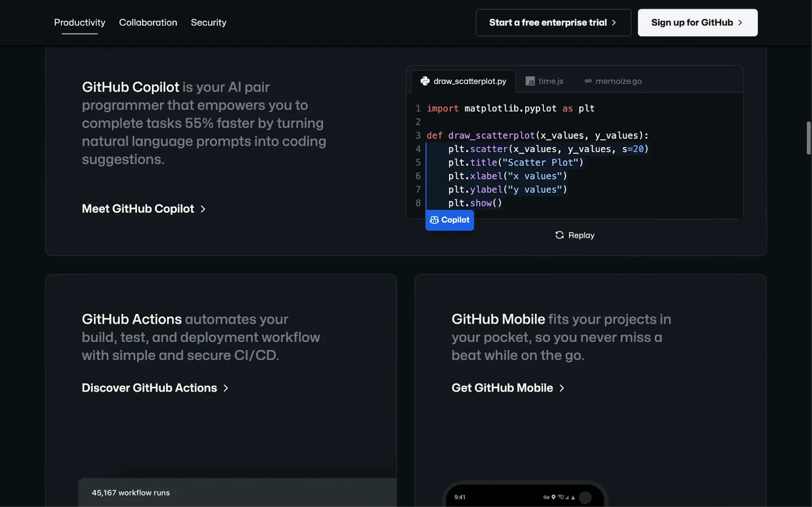Select the Productivity nav item

pyautogui.click(x=80, y=22)
